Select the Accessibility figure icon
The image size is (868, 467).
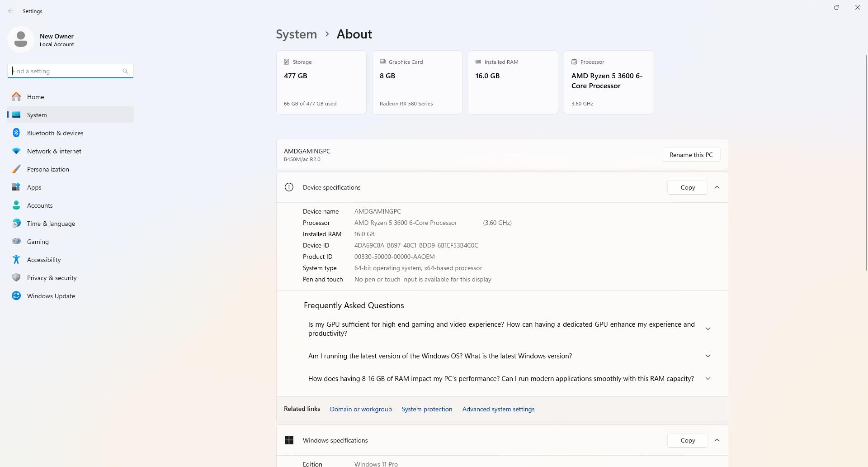(16, 260)
